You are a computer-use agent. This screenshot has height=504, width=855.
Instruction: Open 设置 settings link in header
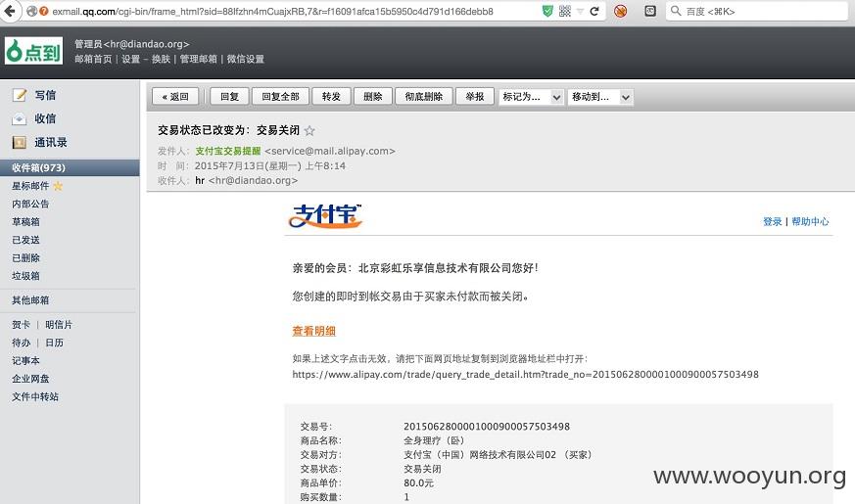point(131,59)
